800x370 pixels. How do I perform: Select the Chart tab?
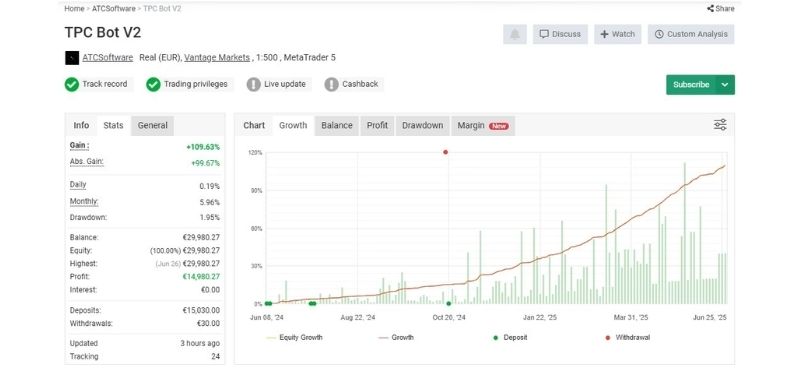(x=254, y=126)
